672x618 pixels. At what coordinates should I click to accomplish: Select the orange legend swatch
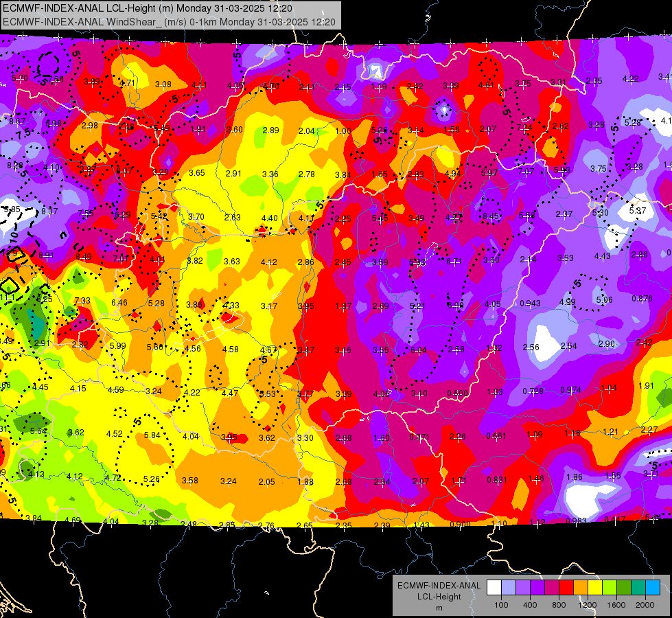click(581, 588)
